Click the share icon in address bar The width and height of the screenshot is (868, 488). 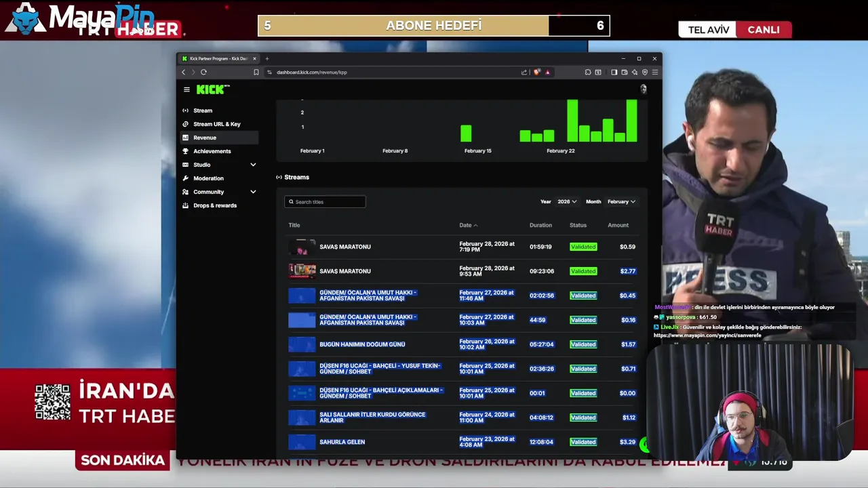(x=524, y=72)
